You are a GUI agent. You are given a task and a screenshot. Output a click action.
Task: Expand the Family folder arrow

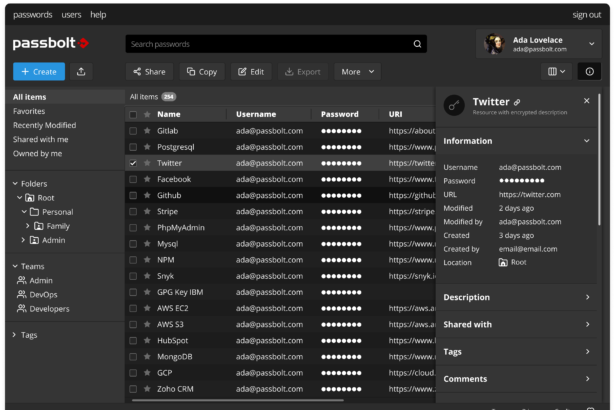point(27,226)
